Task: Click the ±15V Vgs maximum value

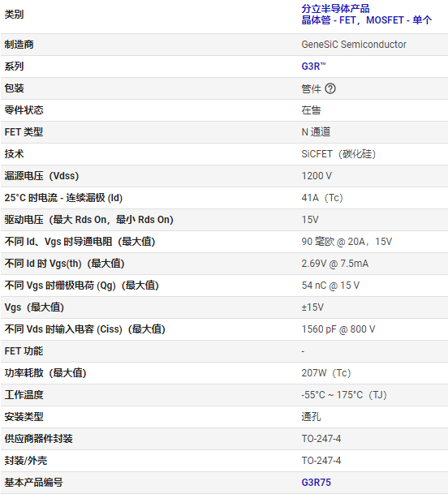Action: point(312,307)
